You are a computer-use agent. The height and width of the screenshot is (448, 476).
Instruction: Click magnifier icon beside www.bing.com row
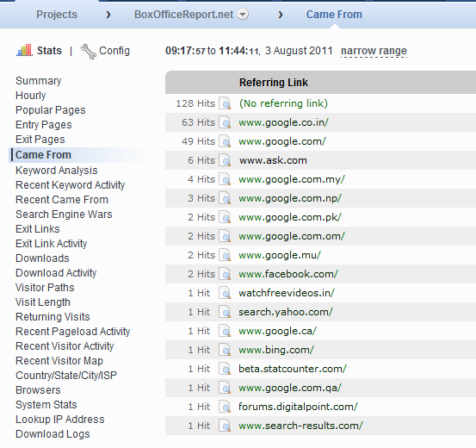[x=225, y=350]
